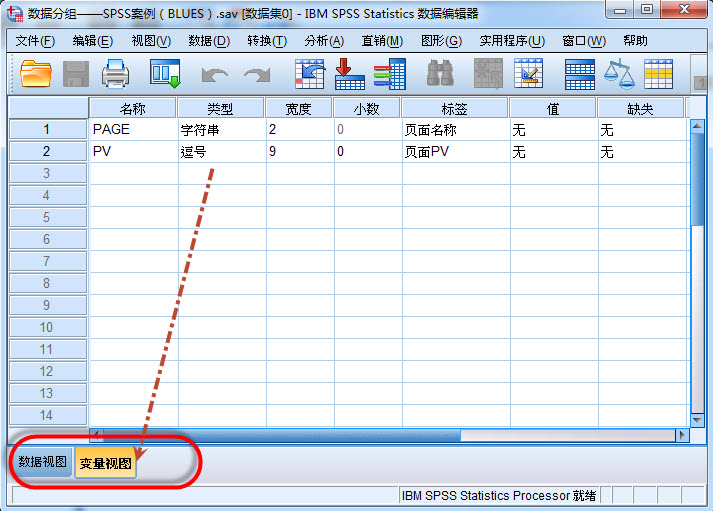
Task: Select row header 14
Action: (x=47, y=415)
